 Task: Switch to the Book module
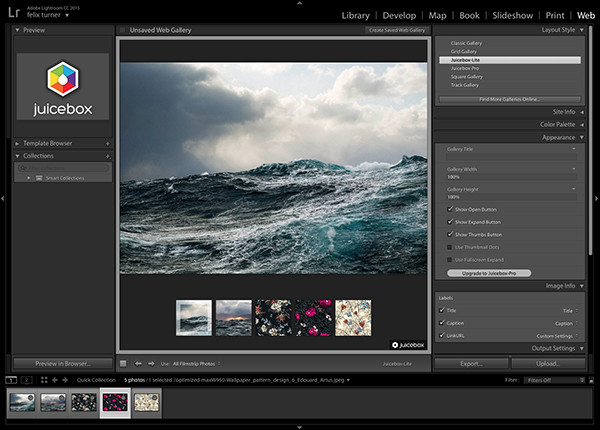pyautogui.click(x=469, y=16)
